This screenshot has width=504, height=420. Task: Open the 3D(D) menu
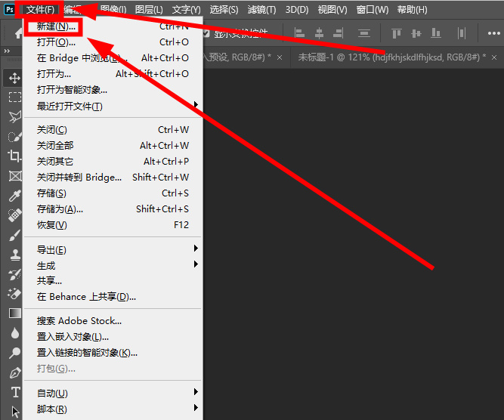pos(297,10)
